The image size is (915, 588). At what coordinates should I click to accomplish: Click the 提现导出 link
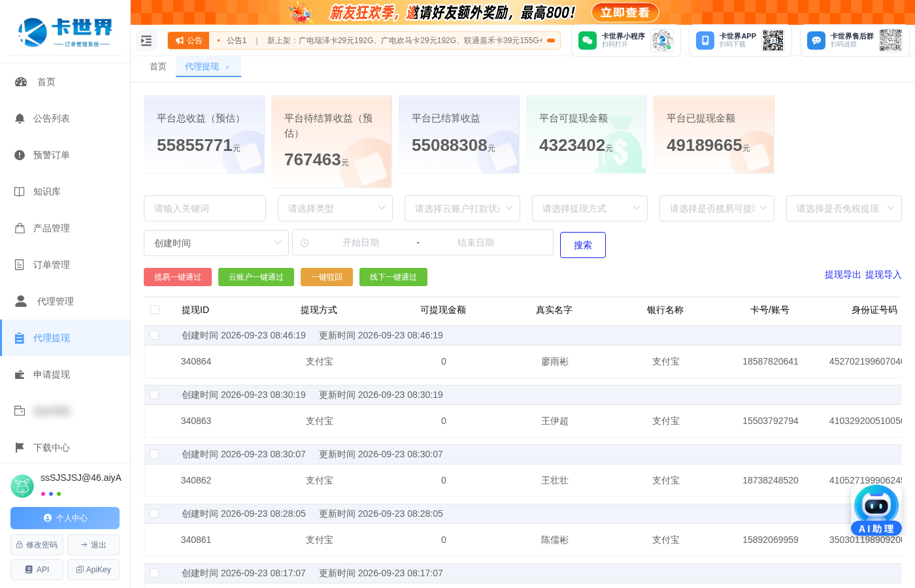(842, 274)
